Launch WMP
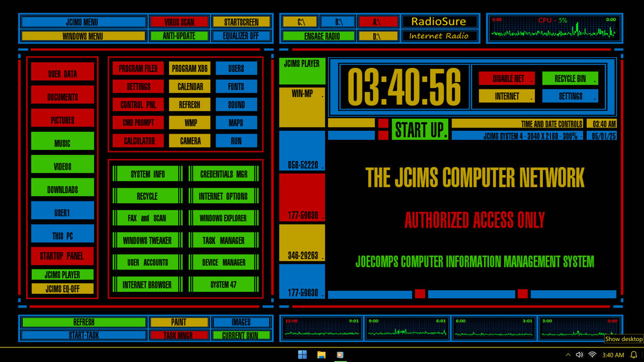 tap(189, 123)
